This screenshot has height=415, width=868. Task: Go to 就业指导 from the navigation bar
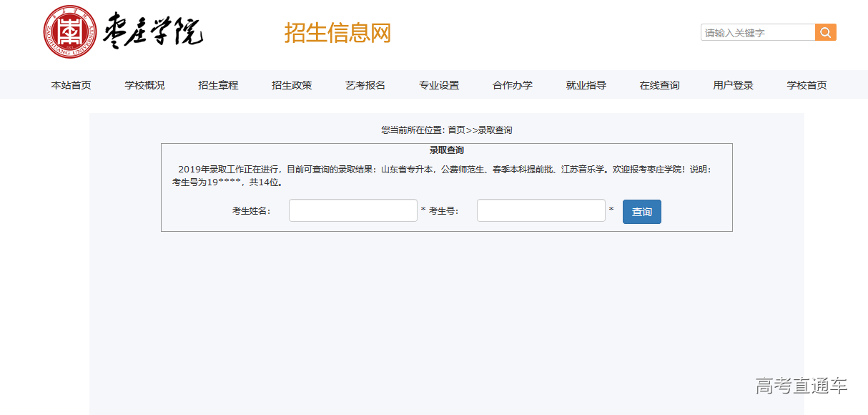586,84
